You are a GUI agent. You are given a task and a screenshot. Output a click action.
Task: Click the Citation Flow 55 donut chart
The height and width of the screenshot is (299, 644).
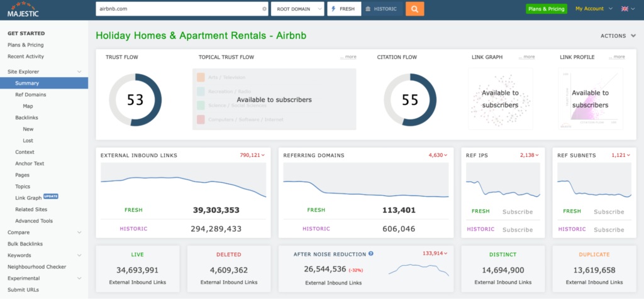[410, 100]
